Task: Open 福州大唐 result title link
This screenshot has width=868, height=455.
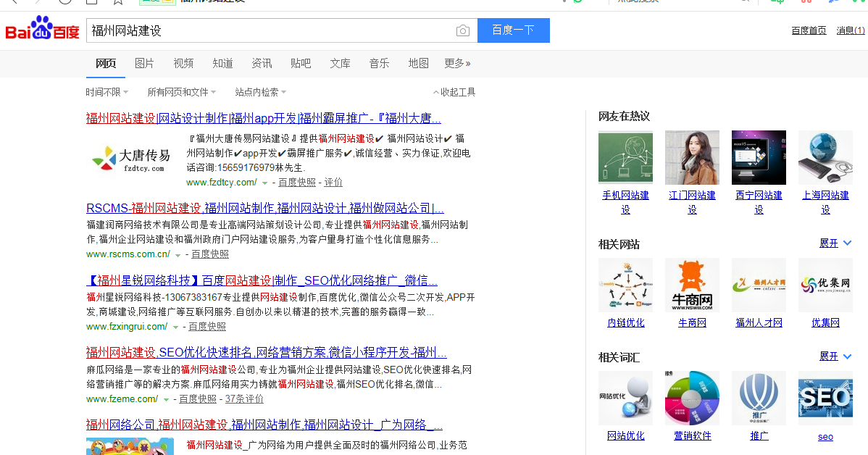Action: click(x=264, y=118)
